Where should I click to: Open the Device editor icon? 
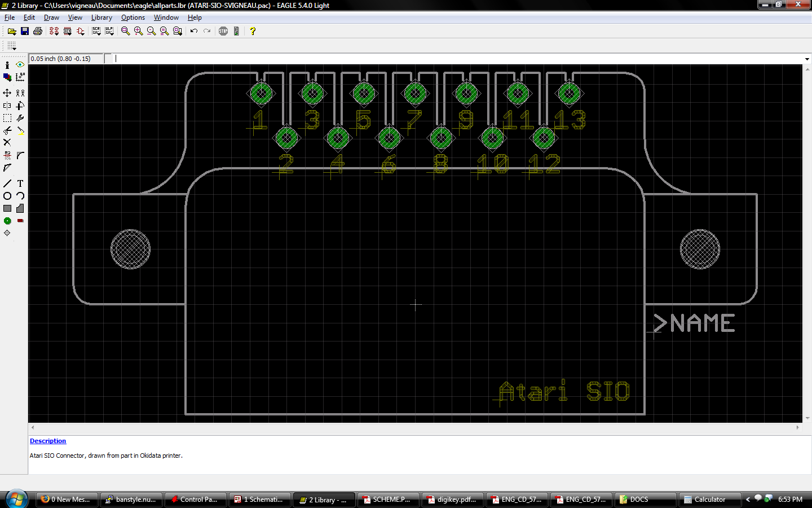tap(54, 31)
